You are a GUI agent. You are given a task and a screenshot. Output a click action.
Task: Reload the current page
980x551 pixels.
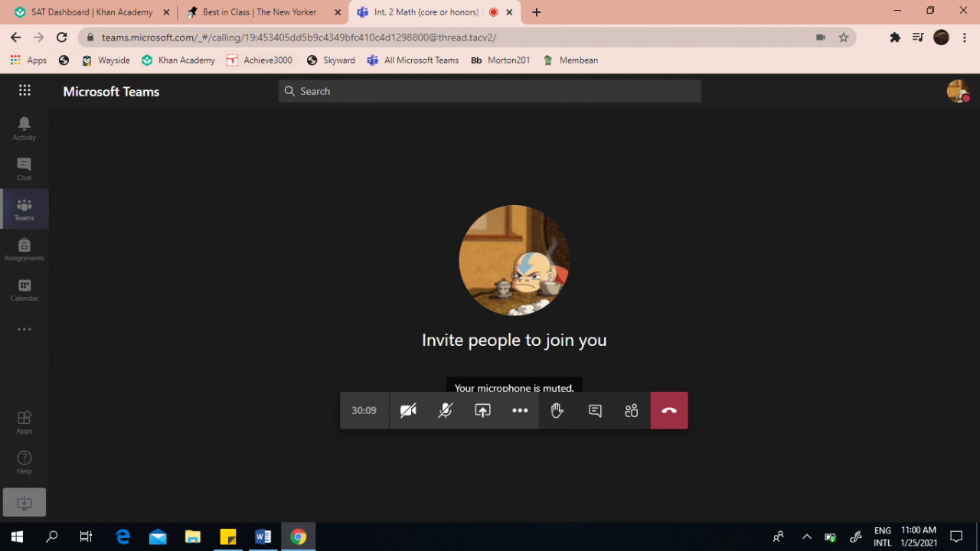click(x=62, y=37)
